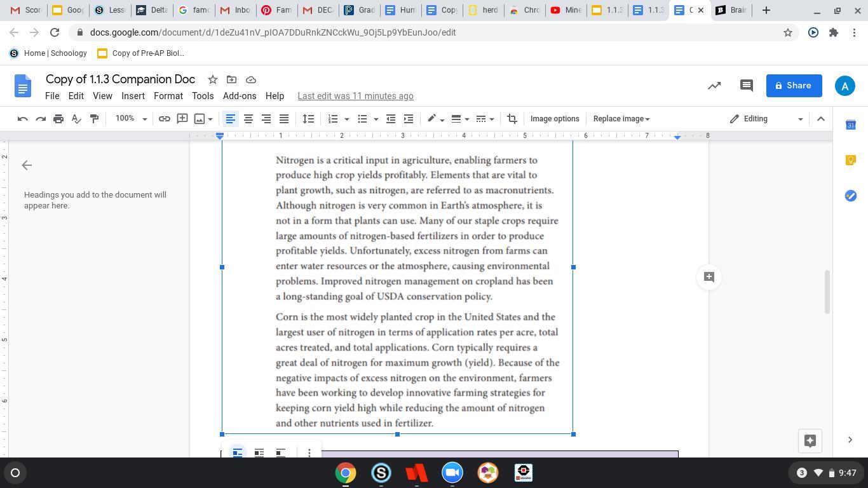The width and height of the screenshot is (868, 488).
Task: Open the Google account avatar
Action: [x=844, y=86]
